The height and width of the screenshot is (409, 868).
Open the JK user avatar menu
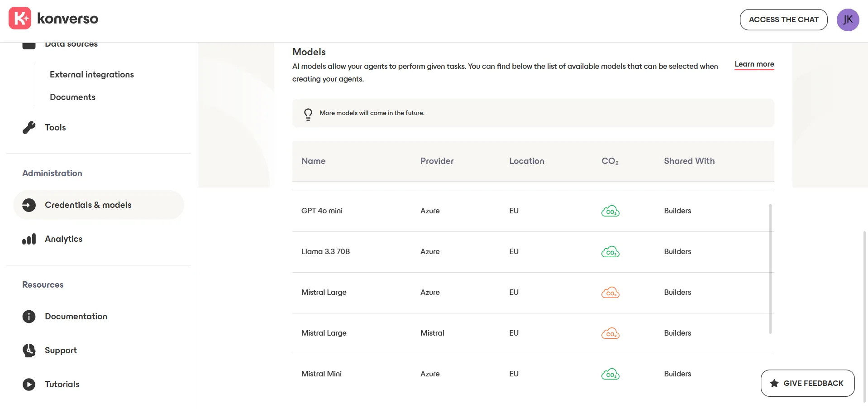[848, 20]
